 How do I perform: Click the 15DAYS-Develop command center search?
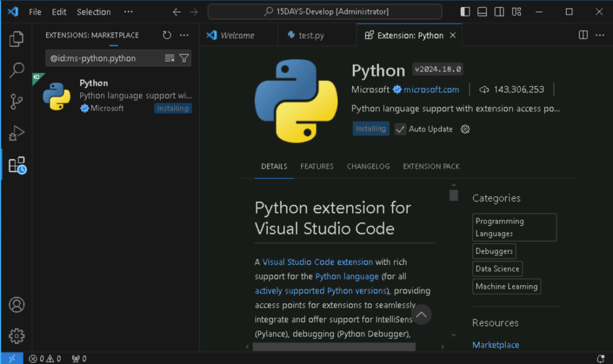tap(325, 12)
